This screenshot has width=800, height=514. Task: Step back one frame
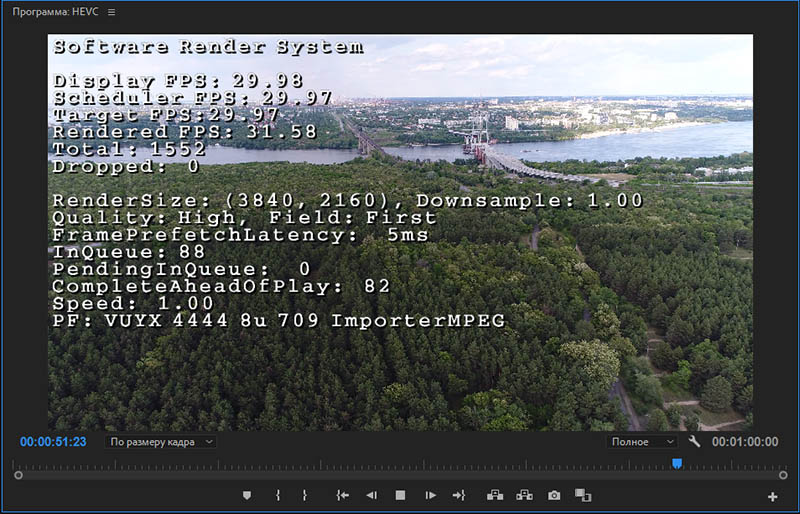[371, 495]
